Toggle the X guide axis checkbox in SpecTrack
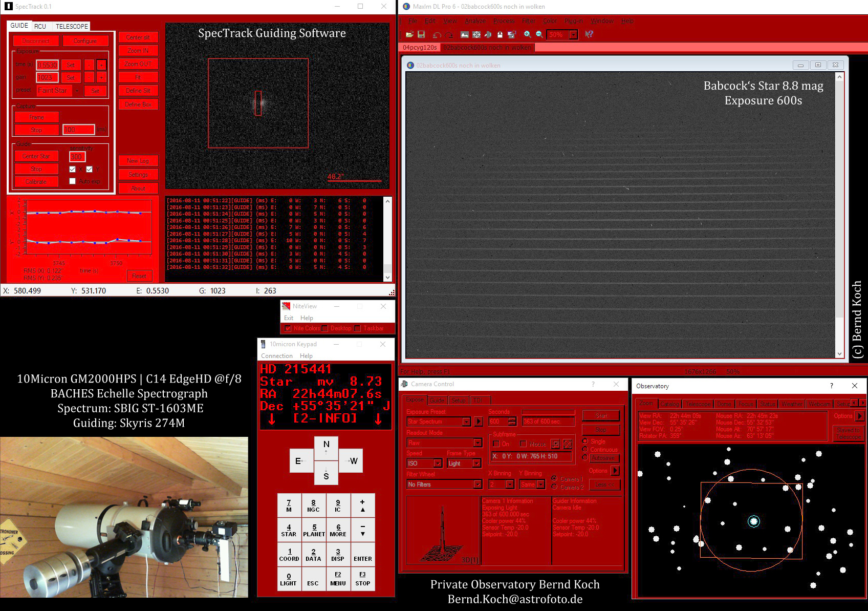This screenshot has width=868, height=611. point(72,169)
